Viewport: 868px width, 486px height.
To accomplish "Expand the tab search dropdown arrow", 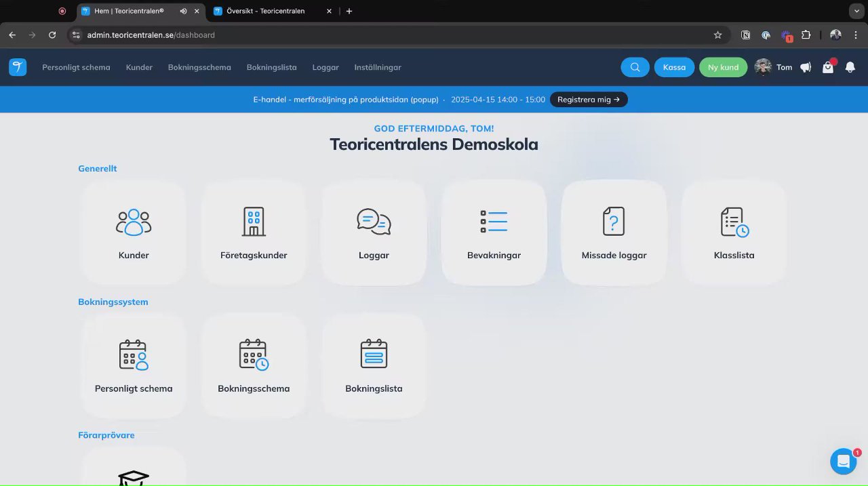I will pos(855,11).
